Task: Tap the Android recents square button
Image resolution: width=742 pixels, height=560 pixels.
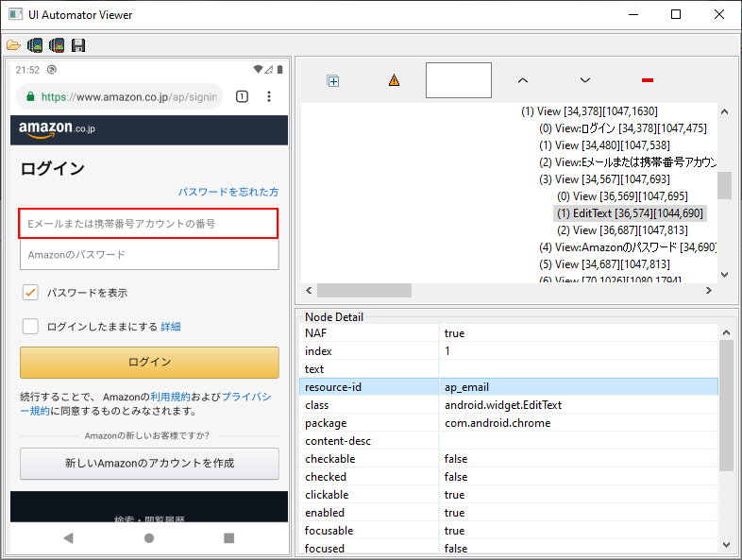Action: click(x=229, y=537)
